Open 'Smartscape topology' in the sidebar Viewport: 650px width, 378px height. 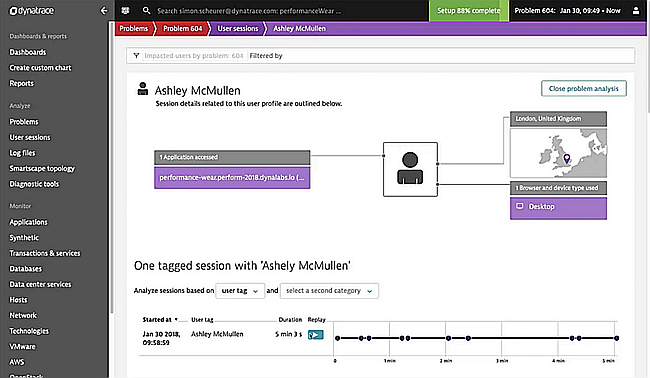[42, 168]
